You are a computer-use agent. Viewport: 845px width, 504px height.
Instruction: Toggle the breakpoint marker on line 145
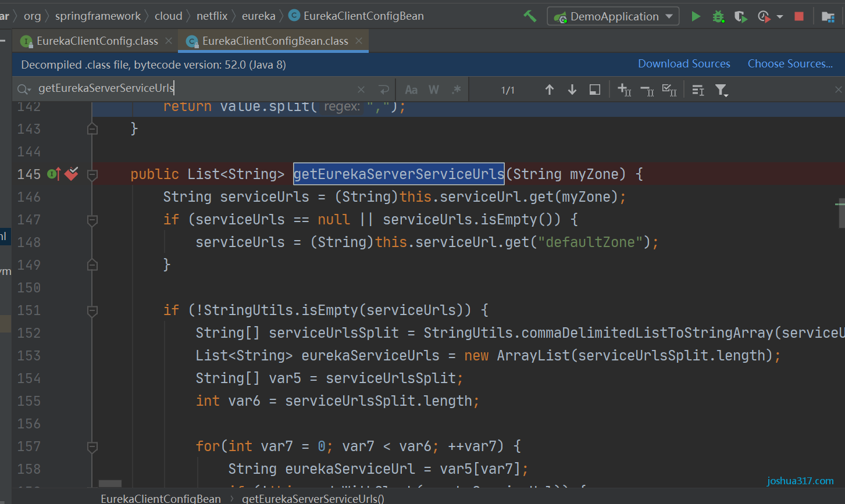click(x=72, y=173)
